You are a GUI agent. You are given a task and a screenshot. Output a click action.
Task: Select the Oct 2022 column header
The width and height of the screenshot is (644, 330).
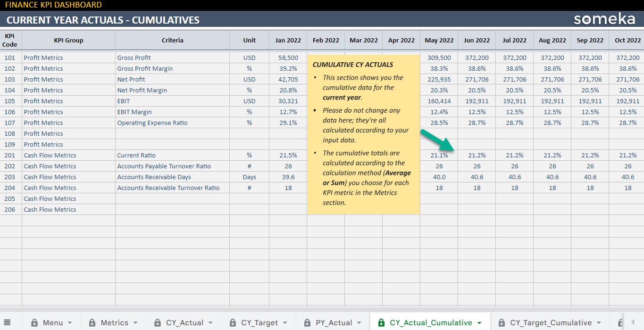pyautogui.click(x=627, y=40)
